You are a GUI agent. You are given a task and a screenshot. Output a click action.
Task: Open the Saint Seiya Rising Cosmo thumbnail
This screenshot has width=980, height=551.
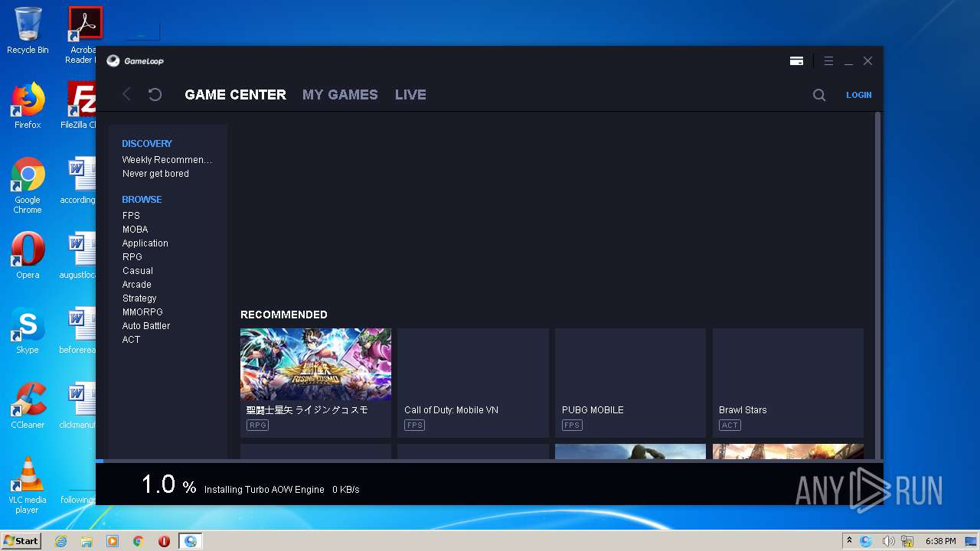(315, 364)
